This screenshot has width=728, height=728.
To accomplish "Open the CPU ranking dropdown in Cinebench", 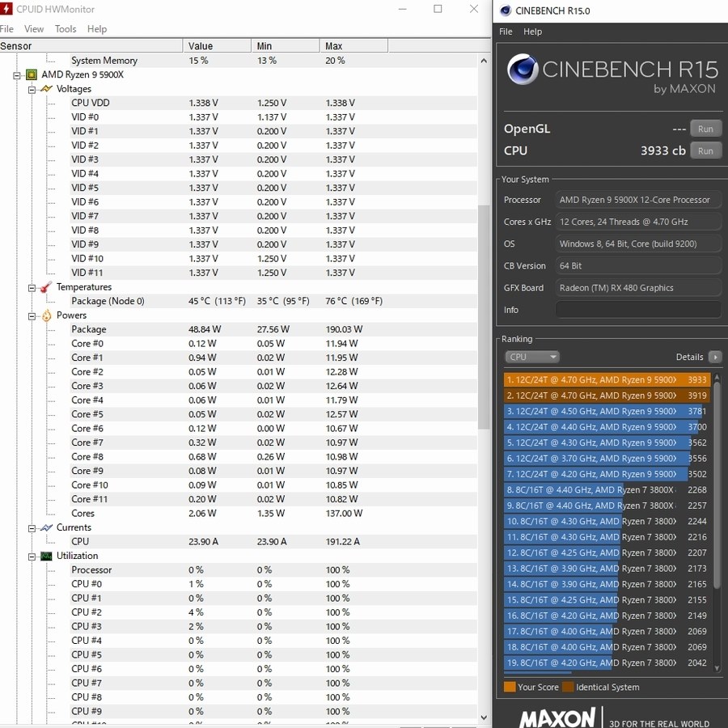I will 532,357.
